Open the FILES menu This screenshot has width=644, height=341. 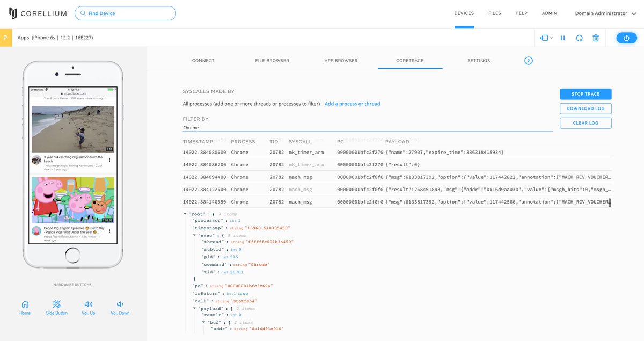[x=495, y=13]
